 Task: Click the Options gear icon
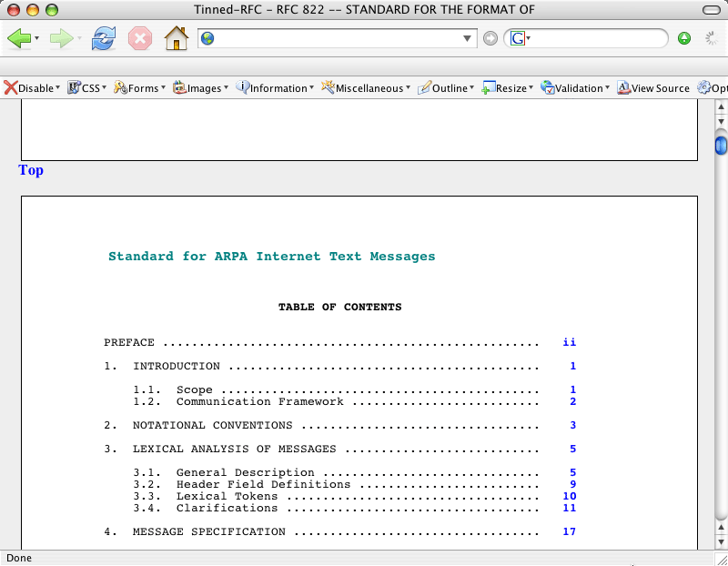coord(703,87)
